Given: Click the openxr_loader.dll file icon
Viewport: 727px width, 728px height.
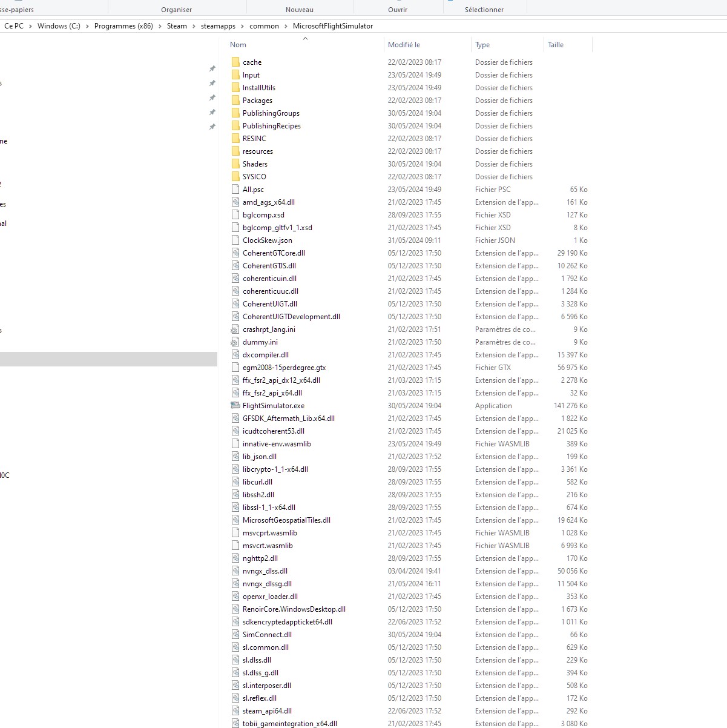Looking at the screenshot, I should (235, 596).
